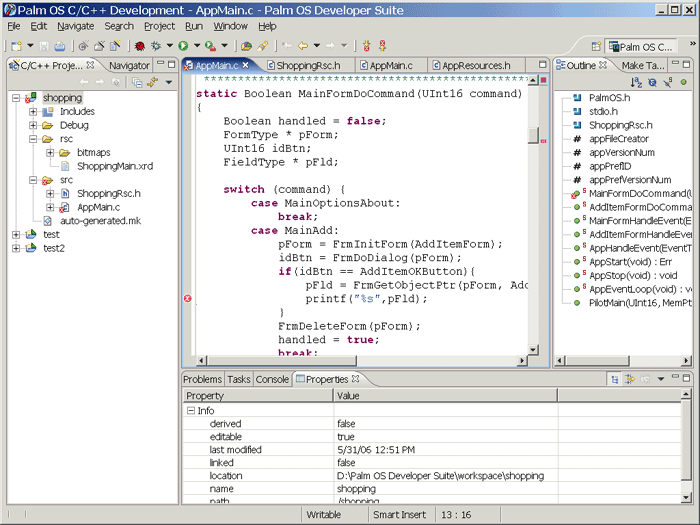Click the External Tools run icon
700x525 pixels.
(x=210, y=46)
